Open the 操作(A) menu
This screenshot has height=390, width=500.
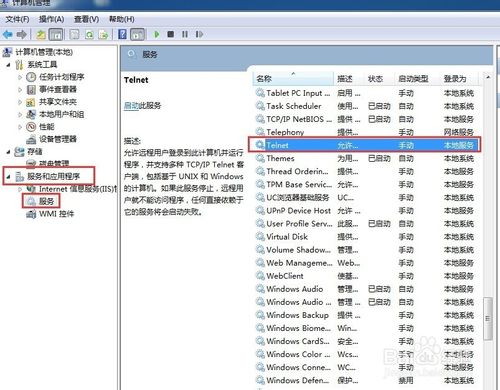pos(51,19)
